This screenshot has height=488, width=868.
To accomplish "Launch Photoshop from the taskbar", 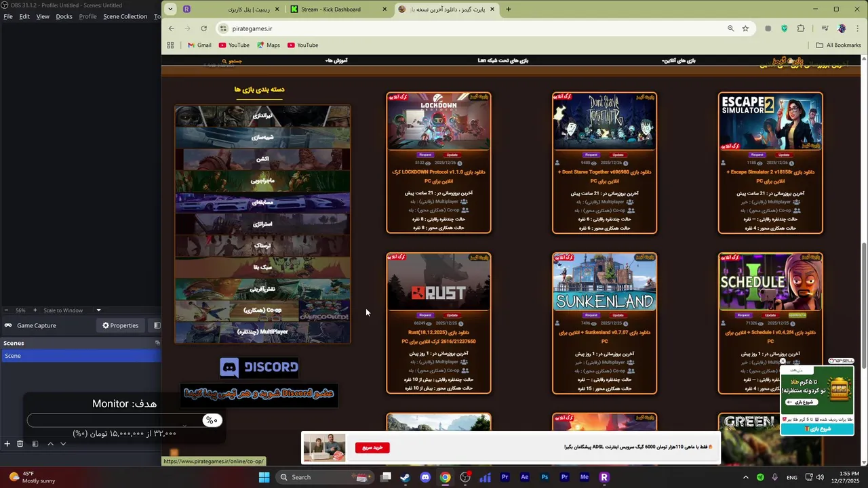I will [x=545, y=477].
